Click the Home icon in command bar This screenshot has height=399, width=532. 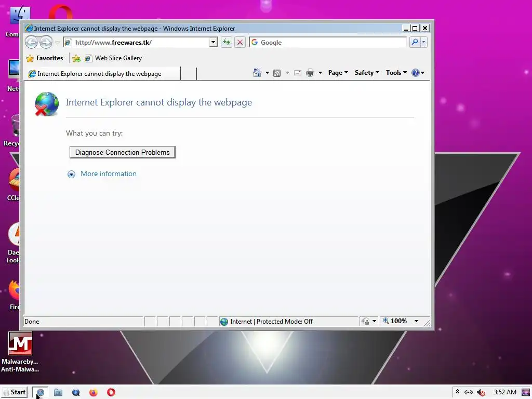tap(257, 73)
